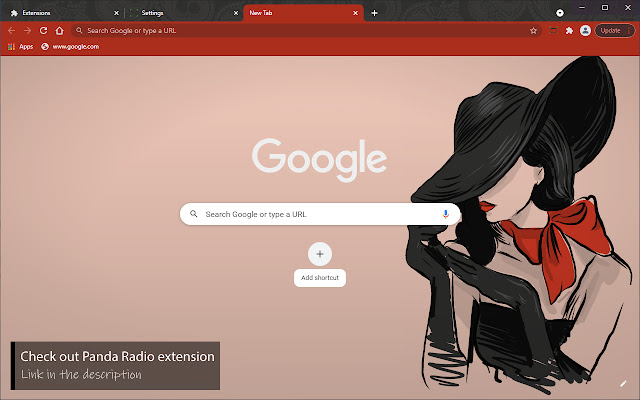Screen dimensions: 640x400
Task: Open the profile avatar icon
Action: tap(585, 31)
